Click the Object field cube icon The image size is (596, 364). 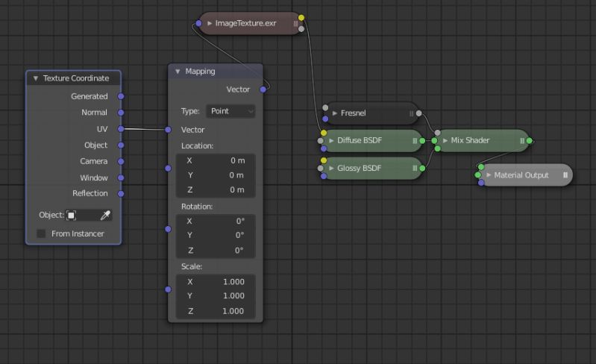pyautogui.click(x=71, y=215)
